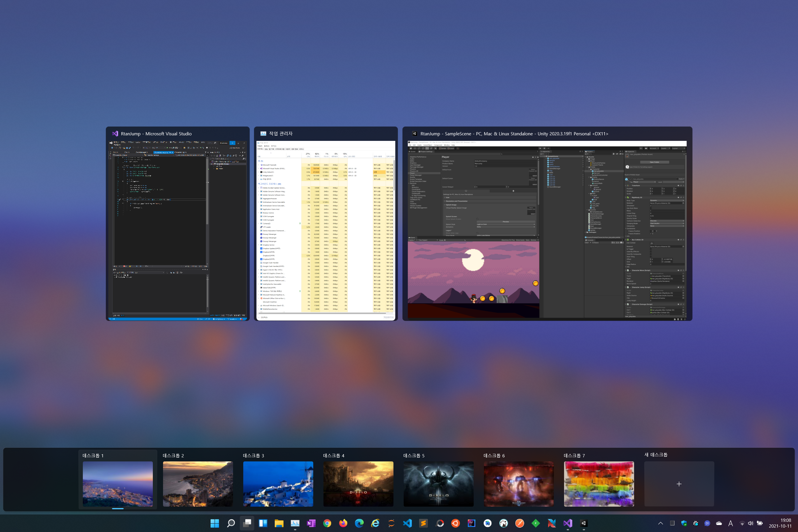Click the Unity icon in the taskbar

click(584, 523)
